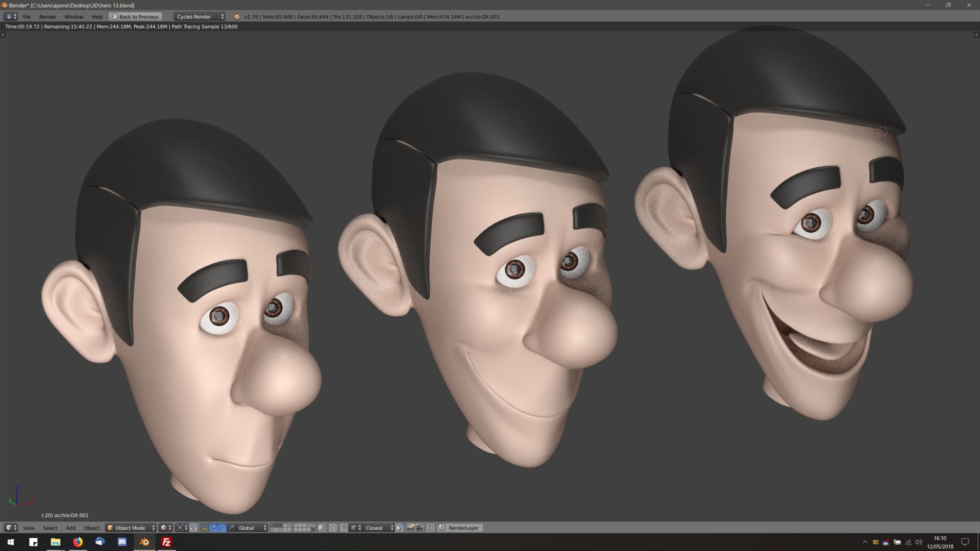Open the File menu

tap(27, 17)
